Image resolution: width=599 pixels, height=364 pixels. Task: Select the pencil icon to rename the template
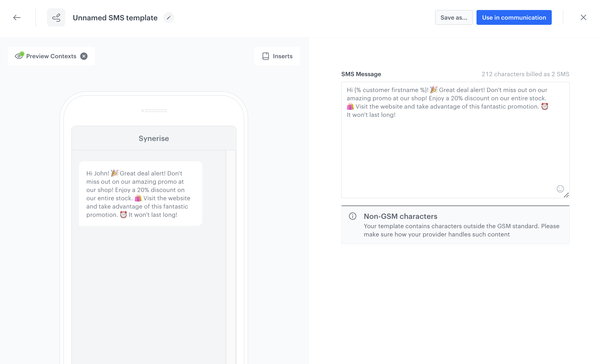coord(168,18)
